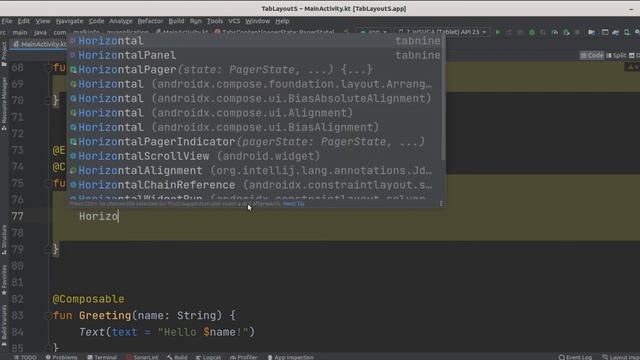Click the typed Horizo text on line 77
The image size is (640, 360).
coord(98,216)
